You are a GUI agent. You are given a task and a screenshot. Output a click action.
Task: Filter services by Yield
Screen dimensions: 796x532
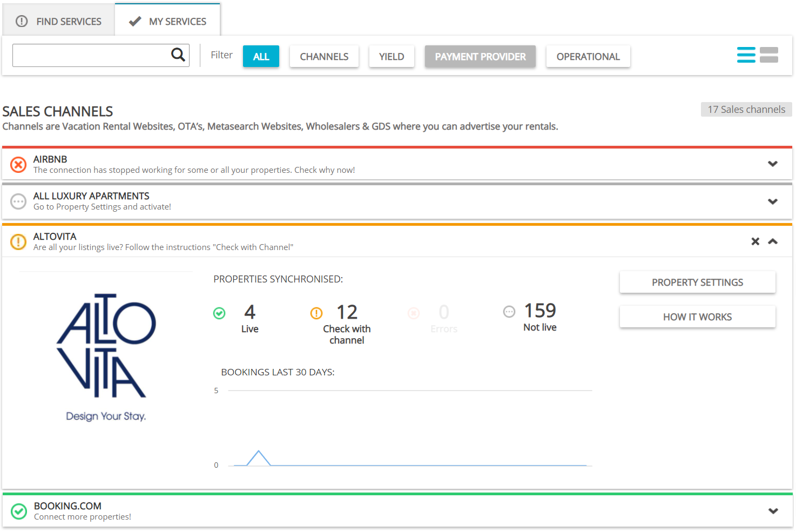point(392,56)
